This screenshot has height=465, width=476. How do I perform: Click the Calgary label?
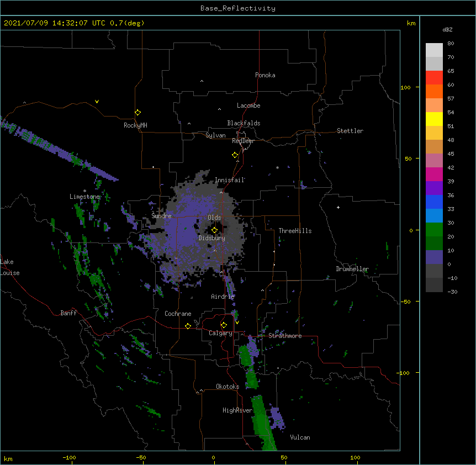click(220, 333)
